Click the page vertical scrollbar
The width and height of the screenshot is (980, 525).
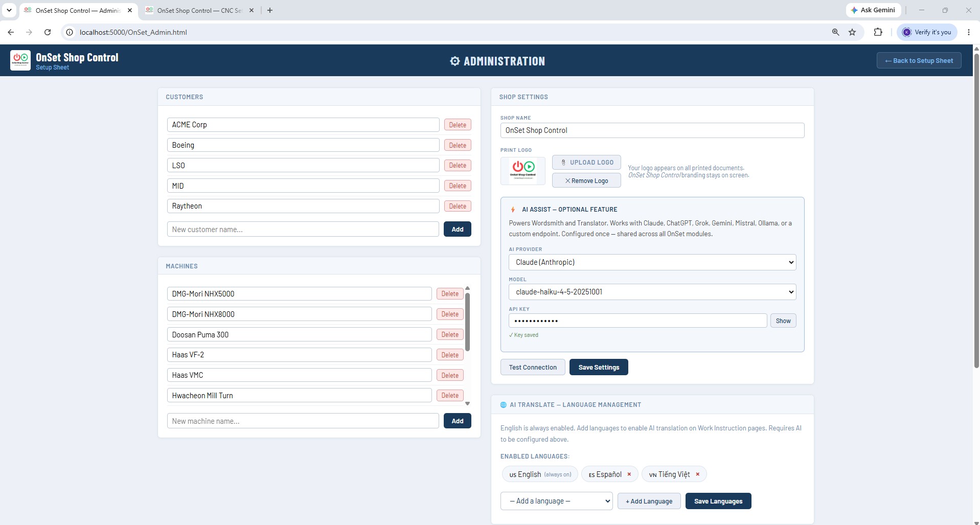(x=976, y=210)
